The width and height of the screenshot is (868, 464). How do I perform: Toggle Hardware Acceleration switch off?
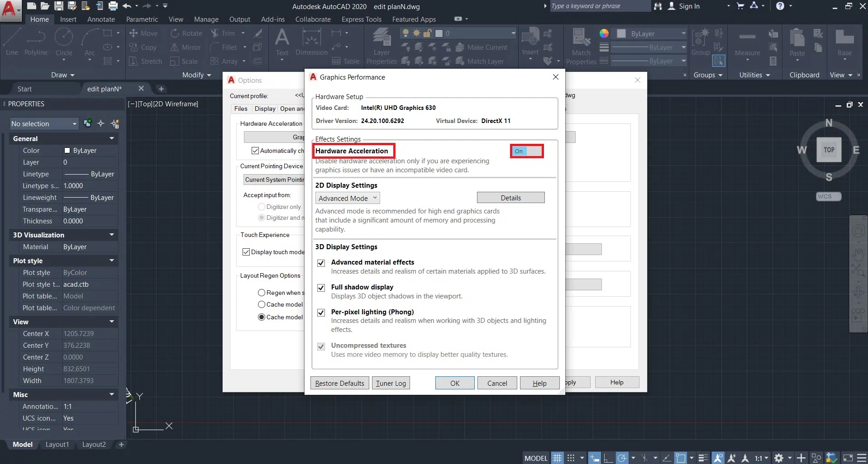click(527, 151)
